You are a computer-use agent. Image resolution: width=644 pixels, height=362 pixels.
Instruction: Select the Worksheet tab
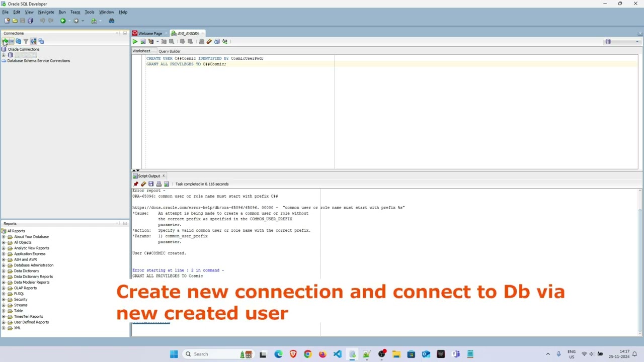pyautogui.click(x=141, y=51)
